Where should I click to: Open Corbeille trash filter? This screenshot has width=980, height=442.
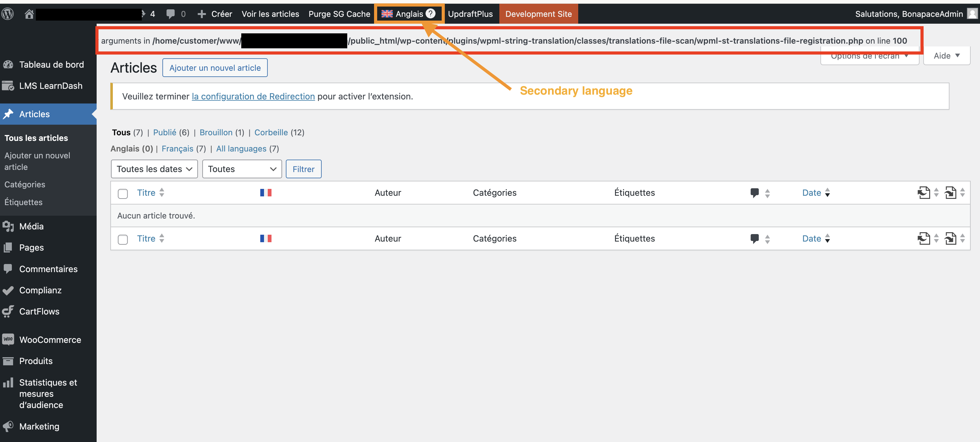tap(271, 132)
